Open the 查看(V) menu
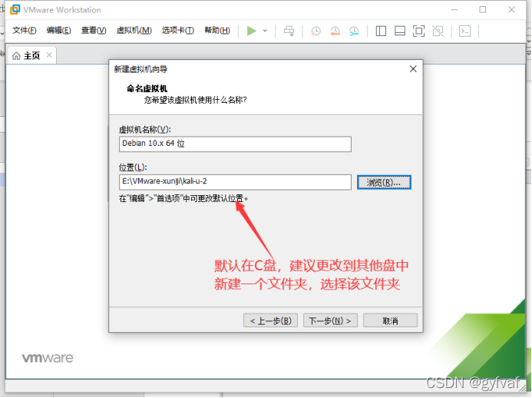Image resolution: width=532 pixels, height=398 pixels. (94, 31)
